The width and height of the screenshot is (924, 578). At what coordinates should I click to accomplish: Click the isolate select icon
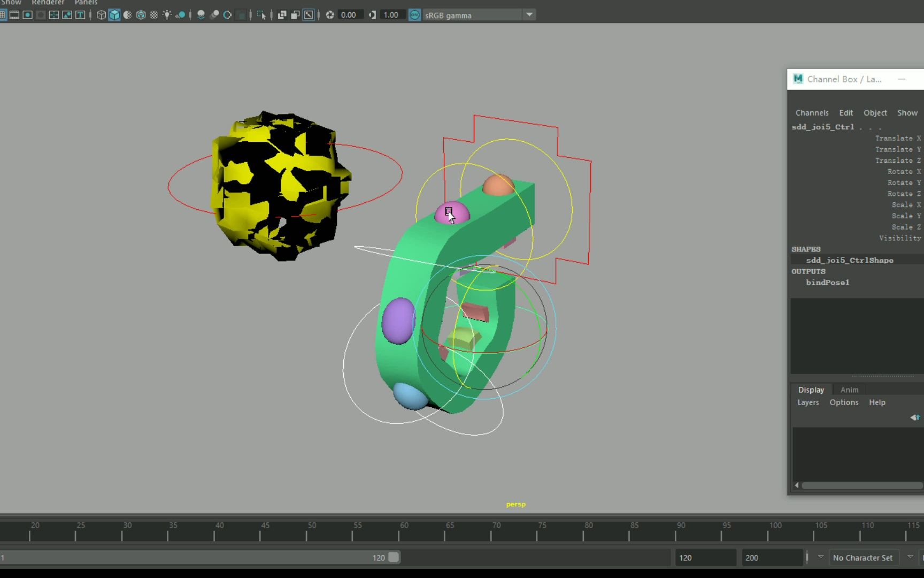(261, 15)
